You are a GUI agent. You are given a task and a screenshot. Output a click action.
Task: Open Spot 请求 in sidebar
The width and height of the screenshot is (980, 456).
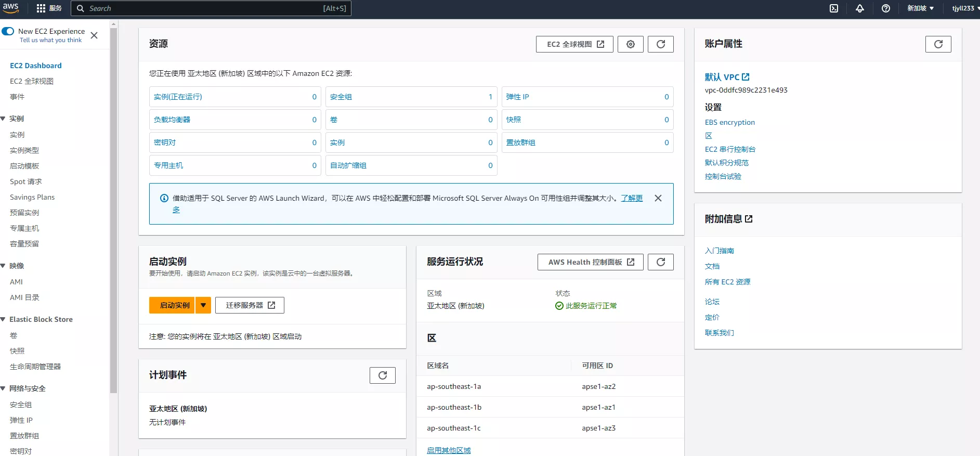click(x=26, y=181)
